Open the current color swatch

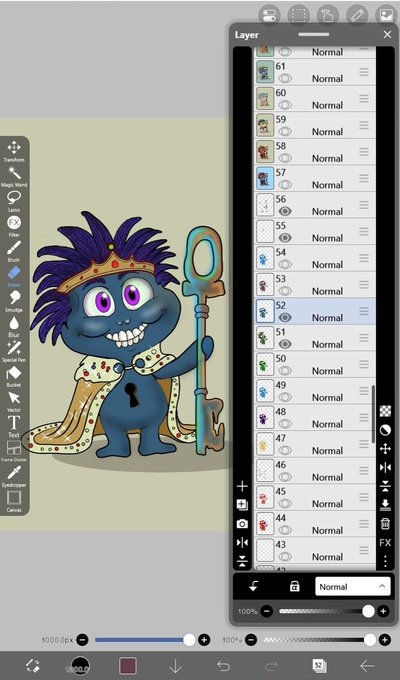point(128,666)
